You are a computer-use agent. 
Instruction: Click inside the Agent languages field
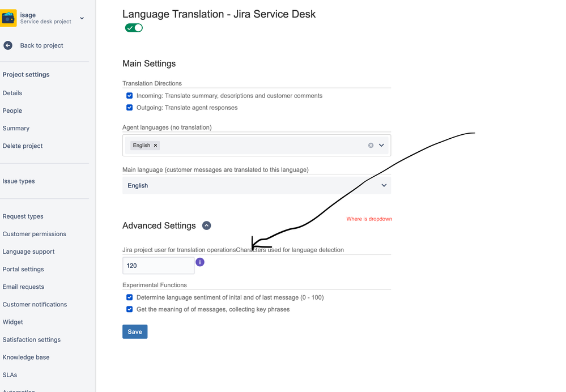click(257, 146)
